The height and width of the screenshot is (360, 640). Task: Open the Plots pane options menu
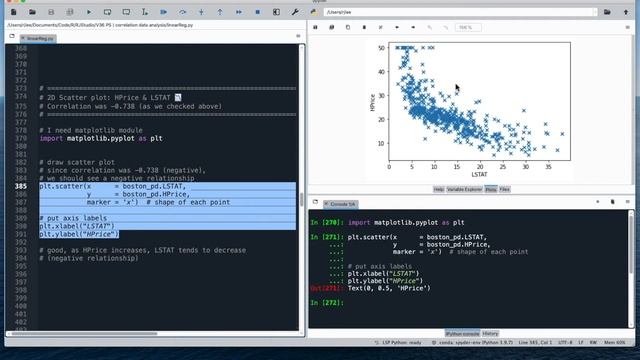627,27
